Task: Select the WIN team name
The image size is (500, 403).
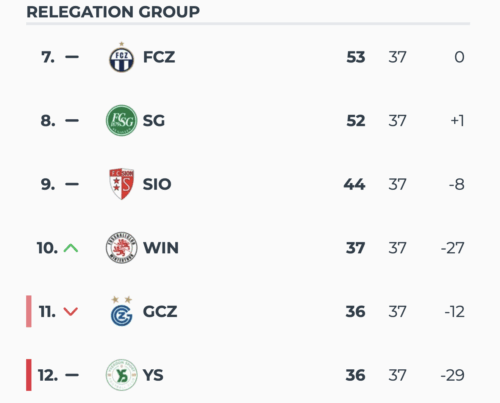Action: coord(161,248)
